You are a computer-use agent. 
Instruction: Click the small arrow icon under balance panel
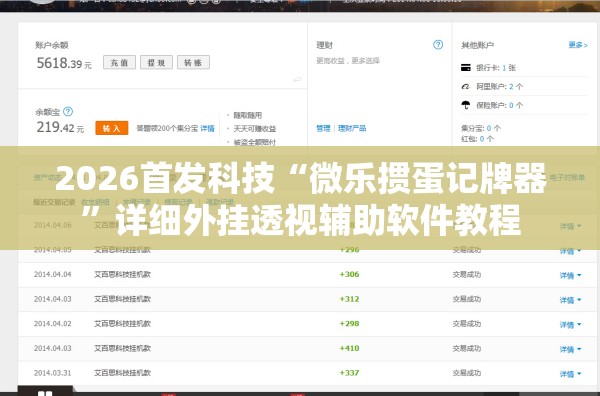[297, 80]
